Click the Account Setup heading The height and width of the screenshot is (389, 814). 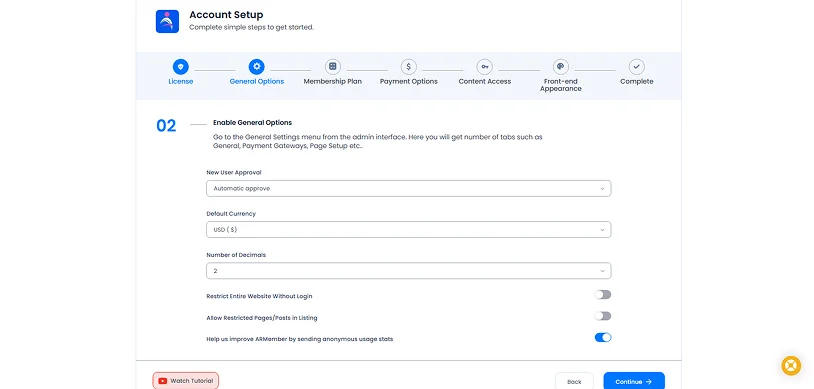(x=226, y=15)
